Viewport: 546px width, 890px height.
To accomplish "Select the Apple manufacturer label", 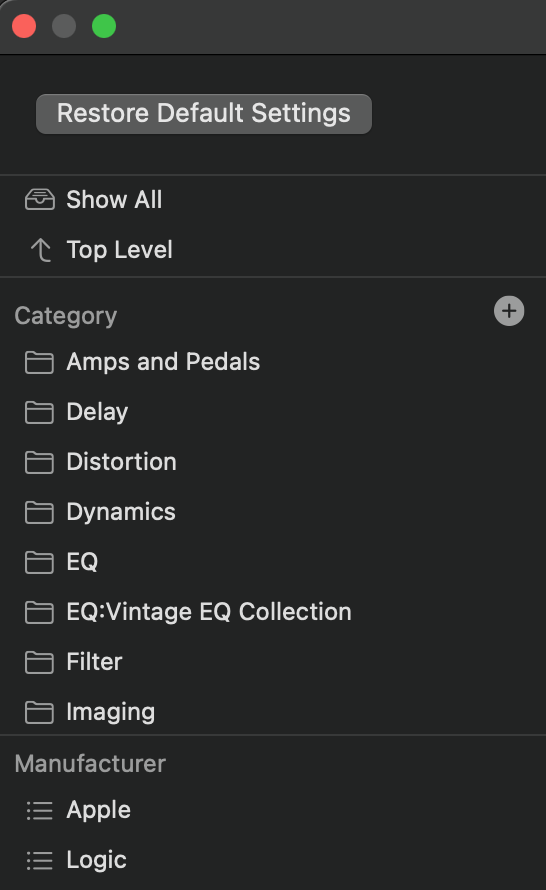I will tap(99, 810).
